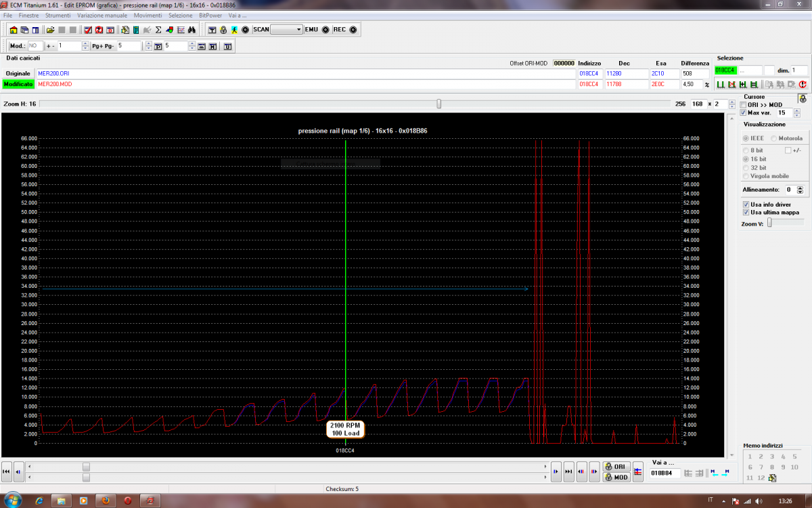Click the open folder icon
This screenshot has height=508, width=812.
(x=50, y=30)
